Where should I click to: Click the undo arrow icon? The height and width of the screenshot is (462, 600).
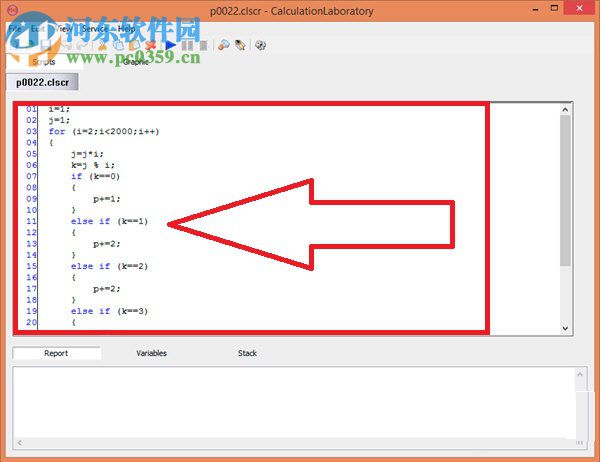point(66,46)
